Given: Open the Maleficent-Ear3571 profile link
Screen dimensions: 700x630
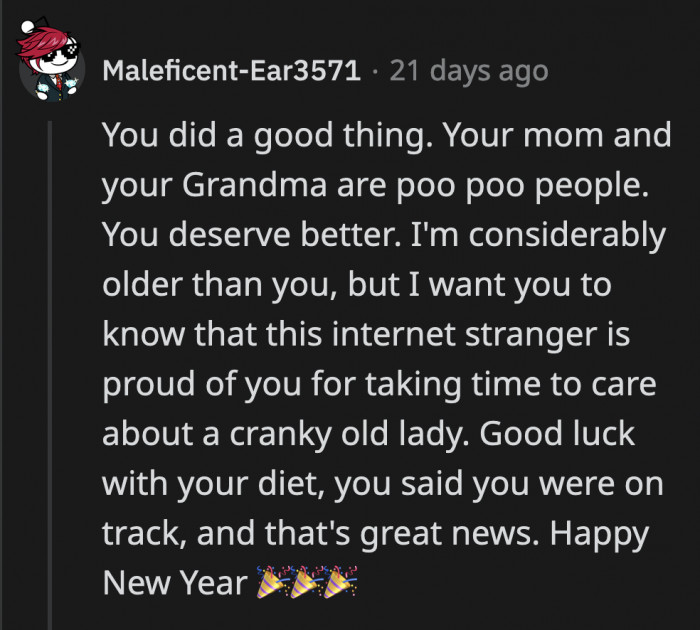Looking at the screenshot, I should (x=232, y=72).
